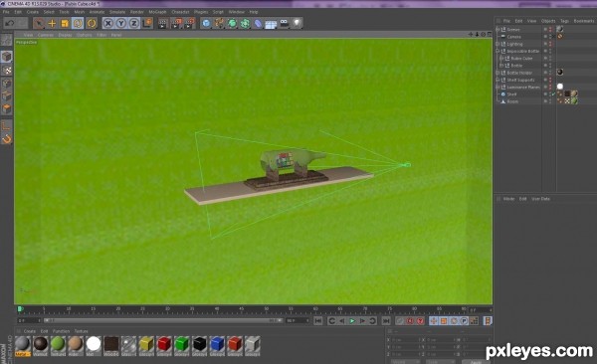Image resolution: width=597 pixels, height=364 pixels.
Task: Open the MoGraph menu
Action: (x=157, y=12)
